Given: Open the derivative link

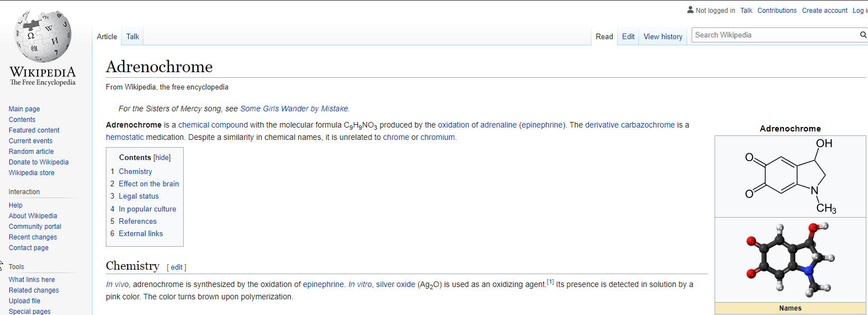Looking at the screenshot, I should point(602,125).
